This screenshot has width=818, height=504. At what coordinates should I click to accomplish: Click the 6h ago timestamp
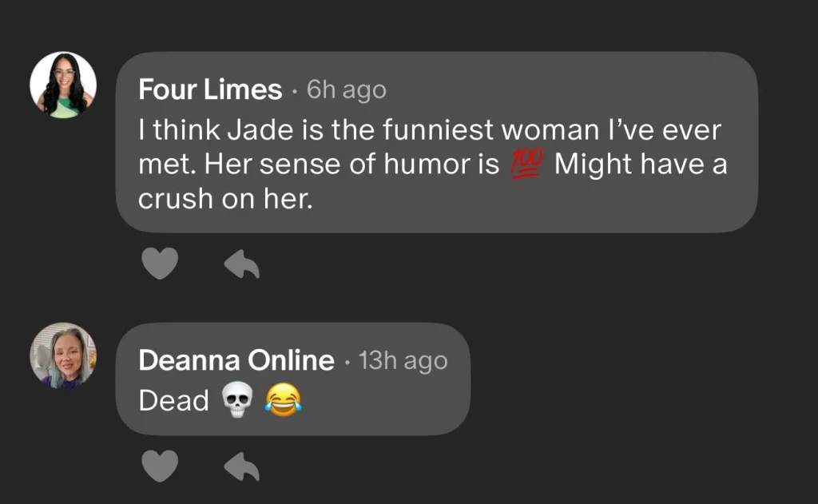[x=346, y=90]
